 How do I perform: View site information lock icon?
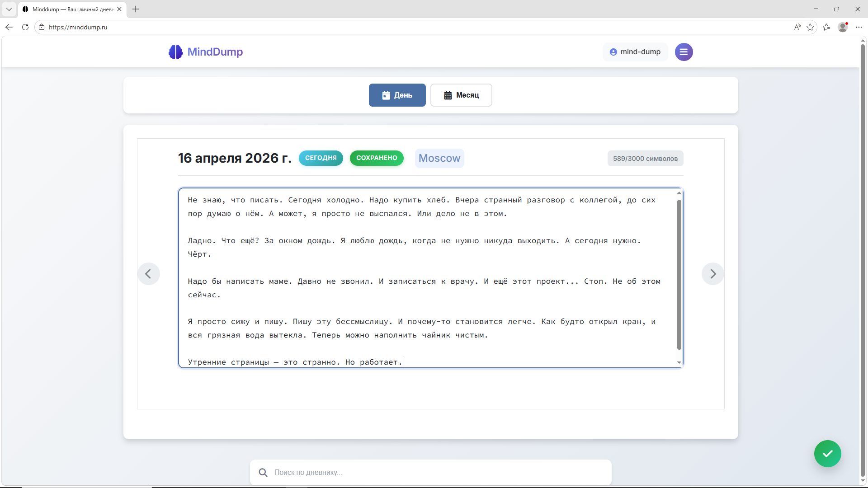pyautogui.click(x=42, y=27)
